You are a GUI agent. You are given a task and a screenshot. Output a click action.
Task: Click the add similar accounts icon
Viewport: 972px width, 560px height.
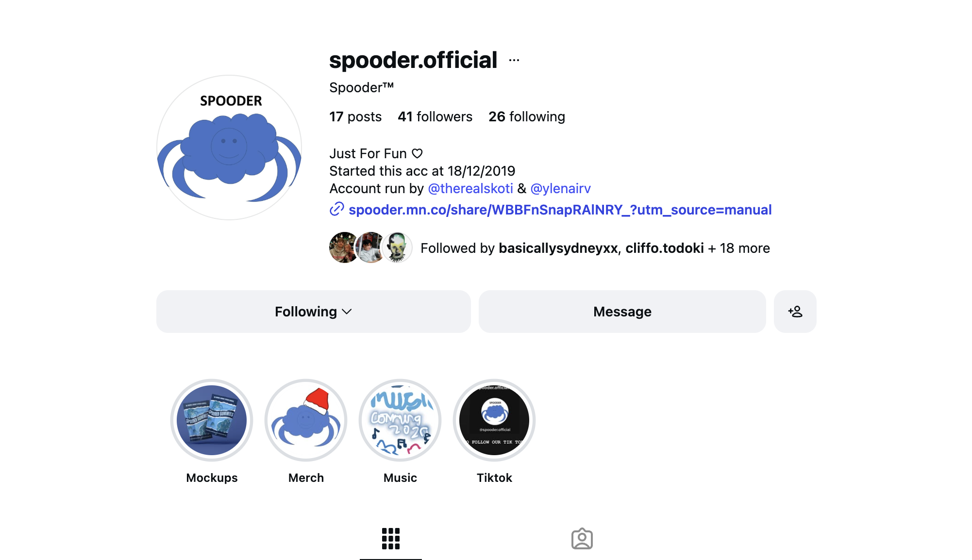click(795, 312)
